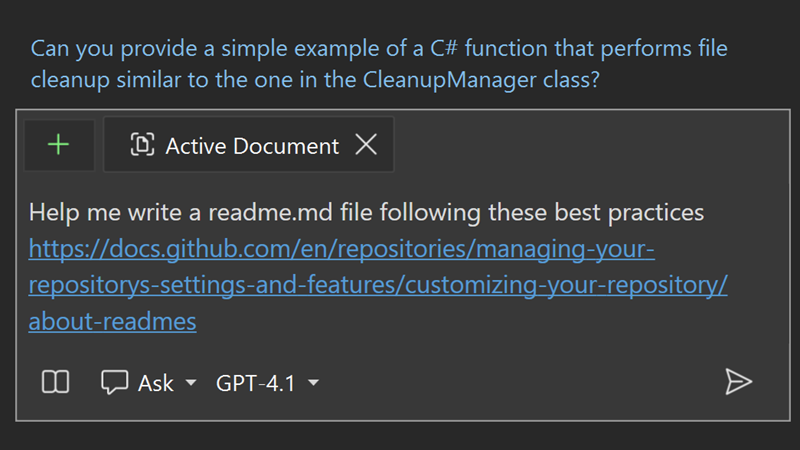Click the Ask speech bubble icon
Viewport: 800px width, 450px height.
tap(114, 382)
